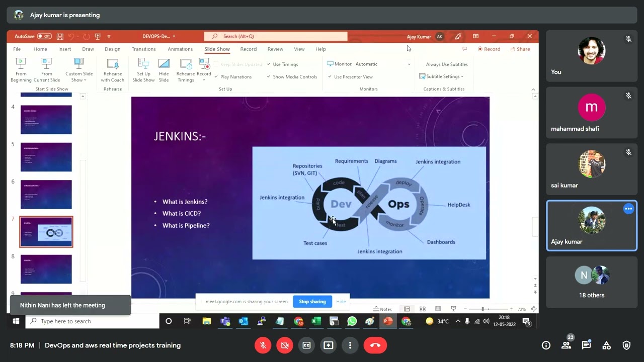Switch to Insert ribbon tab

[64, 49]
